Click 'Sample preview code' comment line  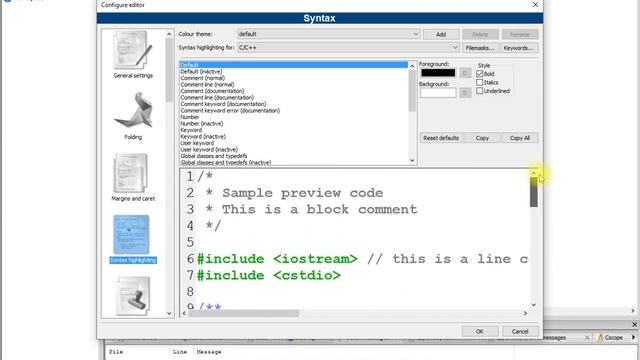302,193
